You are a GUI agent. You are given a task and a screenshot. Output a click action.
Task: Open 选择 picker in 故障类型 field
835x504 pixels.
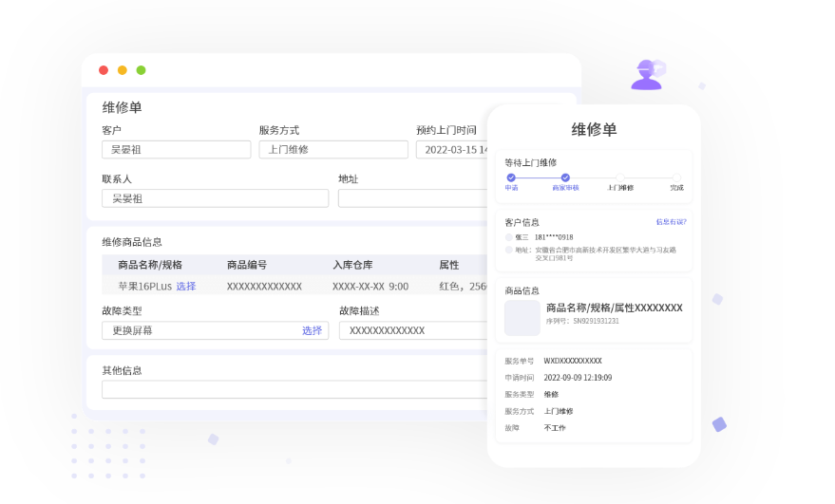pos(312,330)
